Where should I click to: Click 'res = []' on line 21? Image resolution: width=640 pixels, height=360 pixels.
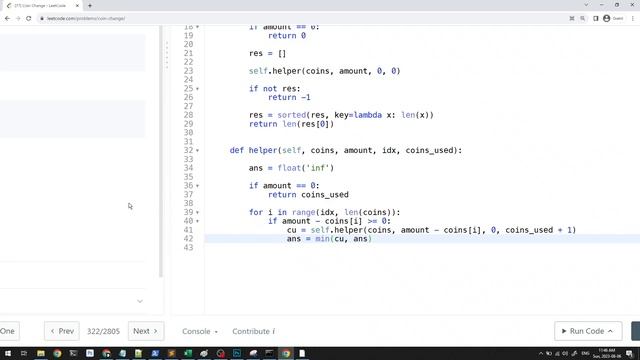coord(267,53)
